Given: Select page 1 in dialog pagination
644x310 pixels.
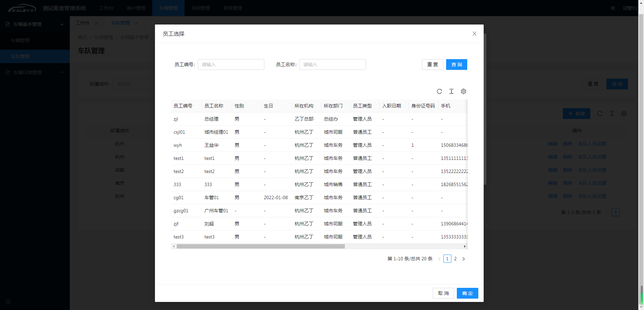Looking at the screenshot, I should 447,259.
